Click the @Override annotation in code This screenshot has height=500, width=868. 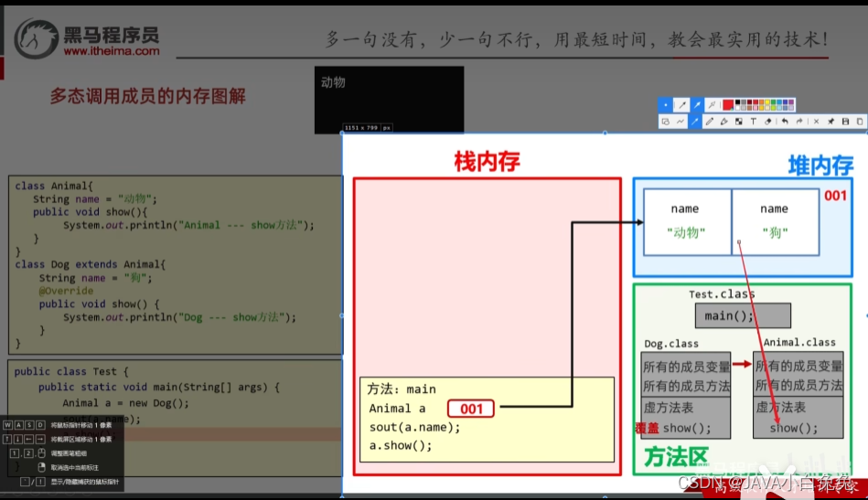point(66,291)
